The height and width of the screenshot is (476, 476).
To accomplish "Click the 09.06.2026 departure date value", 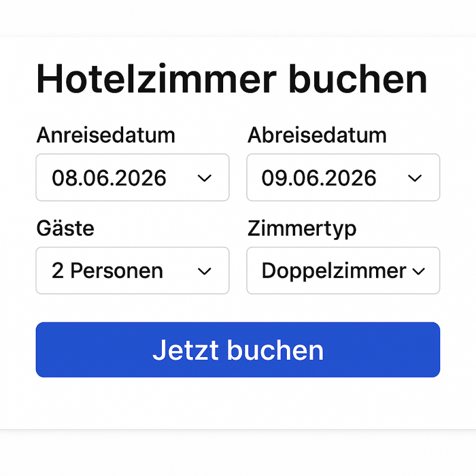I will tap(319, 178).
